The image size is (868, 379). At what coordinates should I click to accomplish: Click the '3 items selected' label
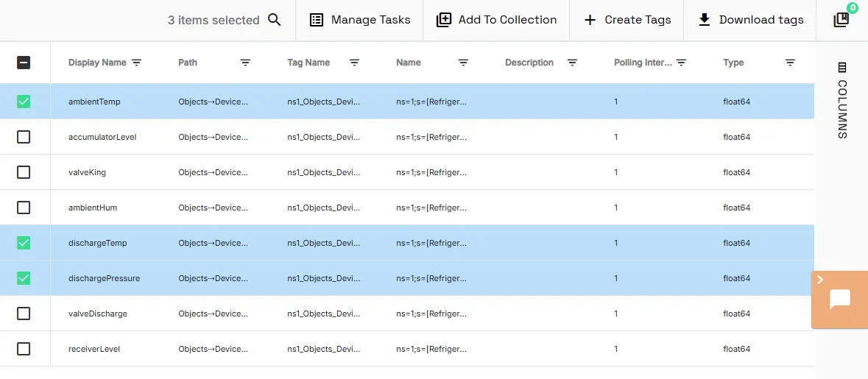(x=214, y=20)
